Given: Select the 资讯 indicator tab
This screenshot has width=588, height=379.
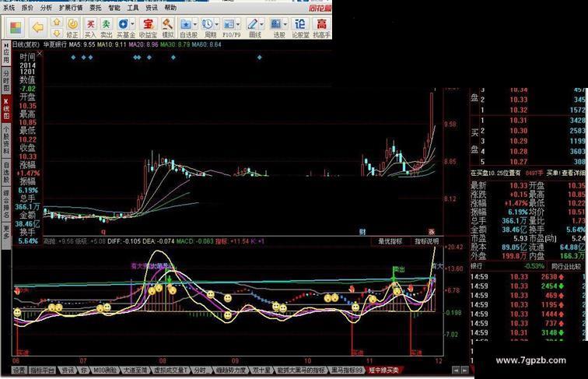Looking at the screenshot, I should 68,370.
